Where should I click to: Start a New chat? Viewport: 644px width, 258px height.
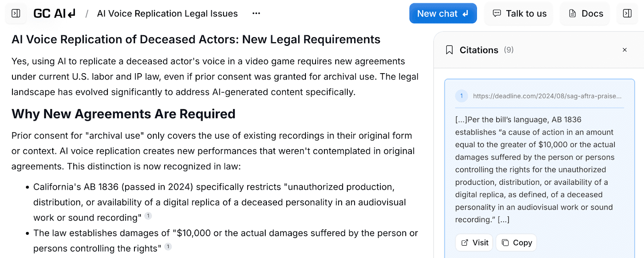[x=443, y=14]
